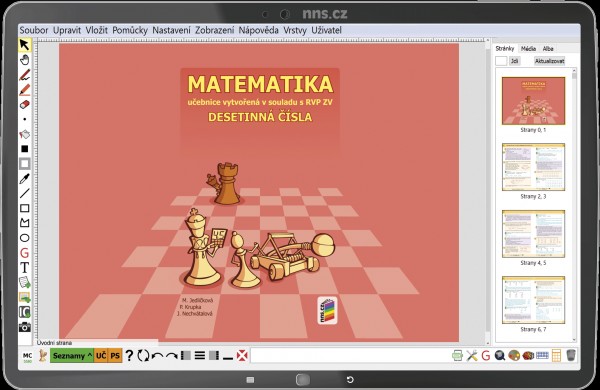
Task: Open the Strany 6, 7 thumbnail
Action: pos(533,300)
